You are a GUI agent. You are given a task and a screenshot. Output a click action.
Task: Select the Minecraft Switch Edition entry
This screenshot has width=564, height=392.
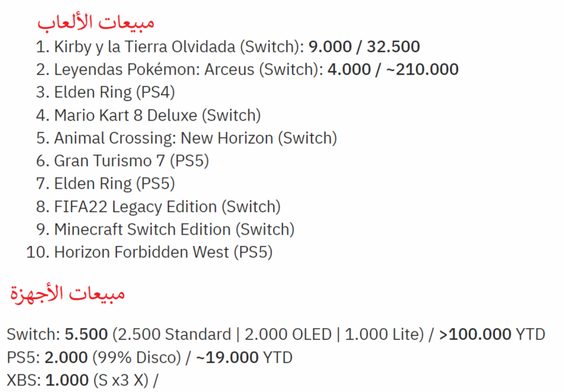(174, 229)
